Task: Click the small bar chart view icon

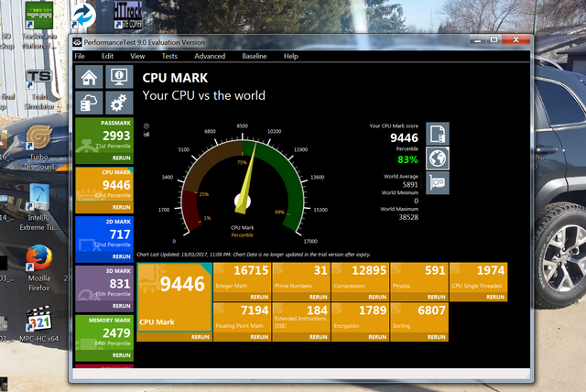Action: [x=146, y=134]
